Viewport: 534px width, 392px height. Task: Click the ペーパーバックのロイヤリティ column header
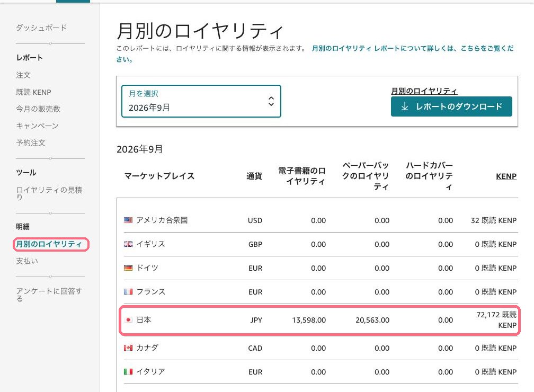[x=365, y=176]
